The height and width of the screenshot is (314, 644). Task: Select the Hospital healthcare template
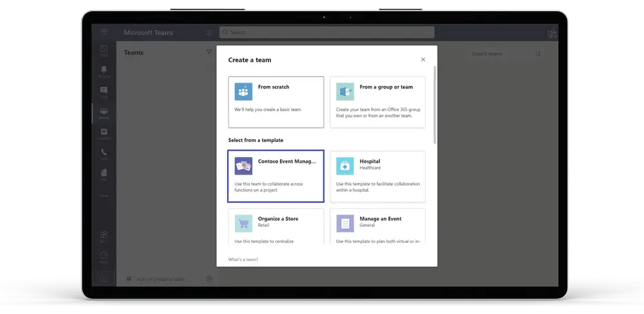(x=377, y=176)
